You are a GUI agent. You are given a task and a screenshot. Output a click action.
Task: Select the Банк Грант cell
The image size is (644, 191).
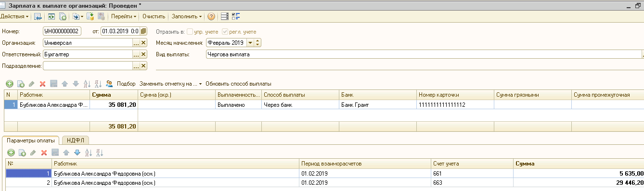[x=378, y=104]
